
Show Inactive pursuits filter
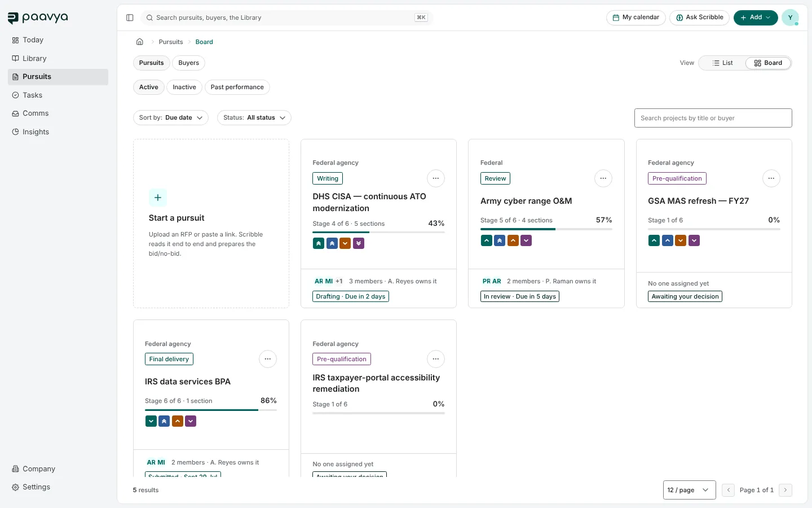click(x=184, y=87)
